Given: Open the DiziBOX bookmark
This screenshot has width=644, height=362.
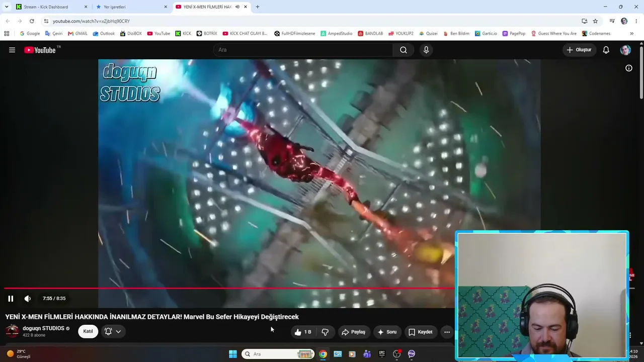Looking at the screenshot, I should [131, 34].
